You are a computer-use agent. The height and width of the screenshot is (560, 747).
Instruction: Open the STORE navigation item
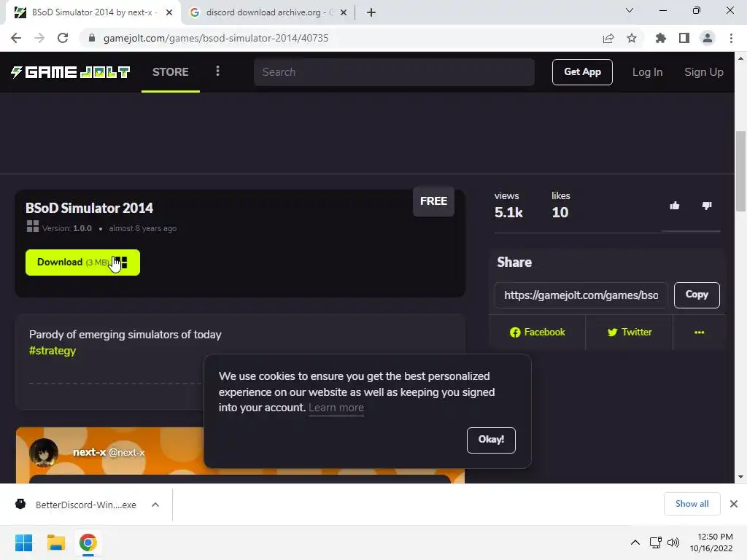coord(171,72)
